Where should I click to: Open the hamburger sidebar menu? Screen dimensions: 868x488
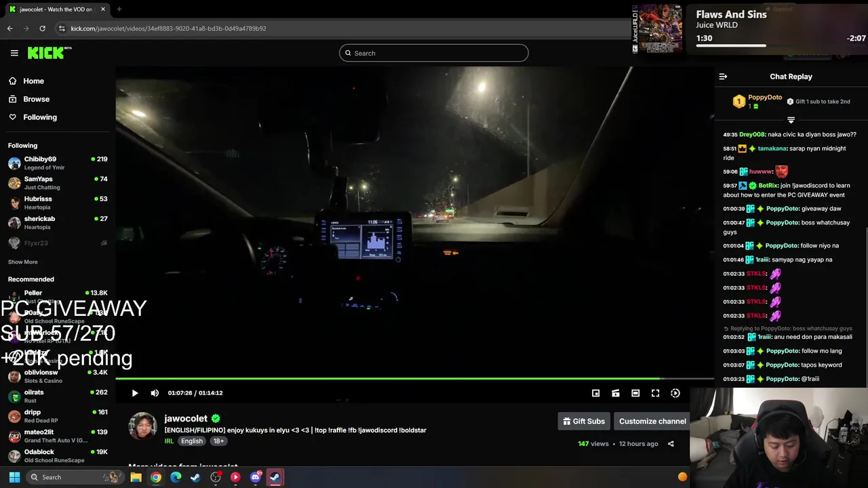point(14,53)
